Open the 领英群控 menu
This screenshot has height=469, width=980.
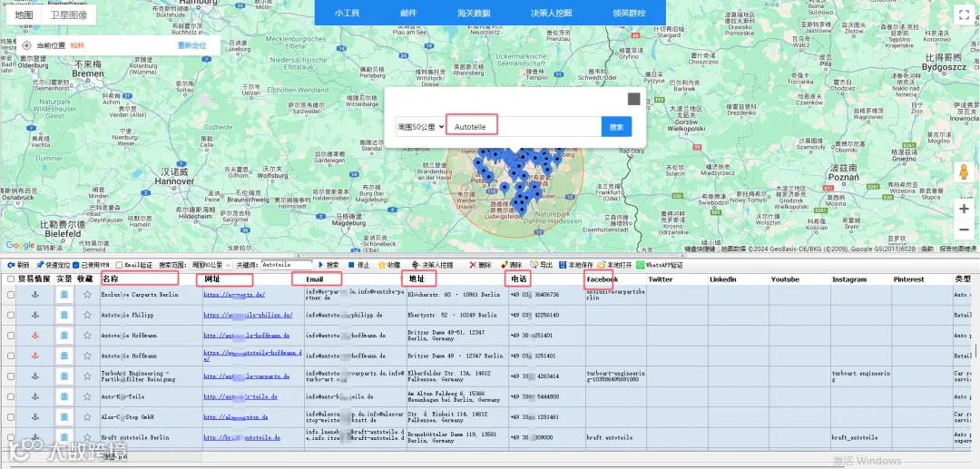(629, 13)
